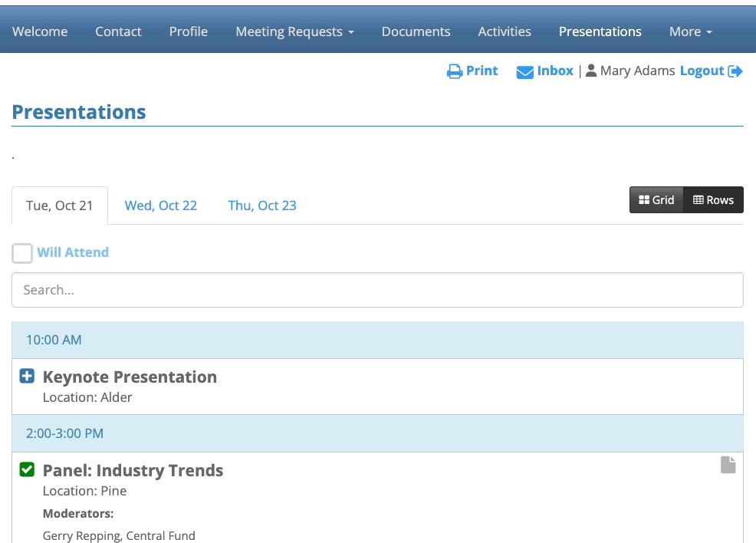Viewport: 756px width, 543px height.
Task: Click the Logout link
Action: pos(702,71)
